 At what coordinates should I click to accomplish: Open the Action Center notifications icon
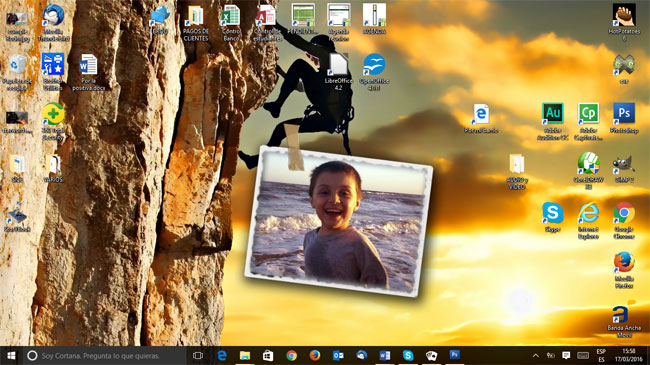pyautogui.click(x=566, y=355)
